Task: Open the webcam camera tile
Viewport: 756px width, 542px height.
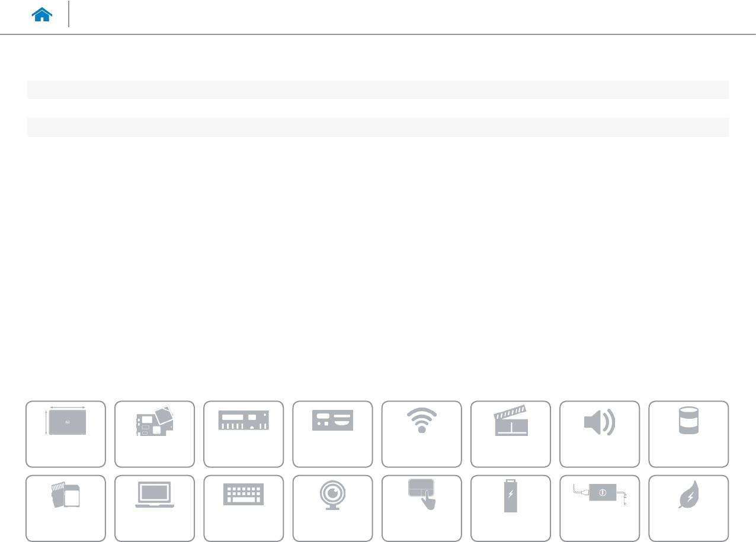Action: 332,508
